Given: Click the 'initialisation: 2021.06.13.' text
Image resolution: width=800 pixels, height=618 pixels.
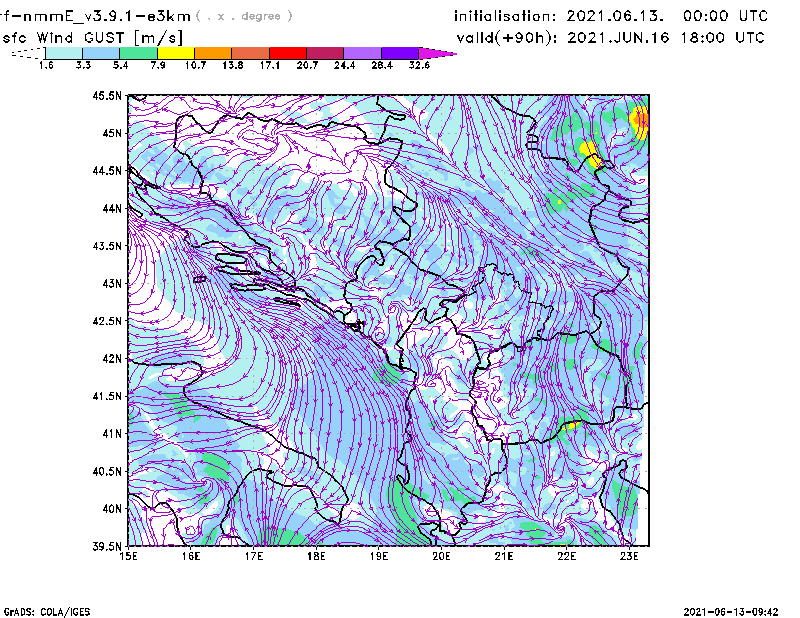Looking at the screenshot, I should (559, 16).
